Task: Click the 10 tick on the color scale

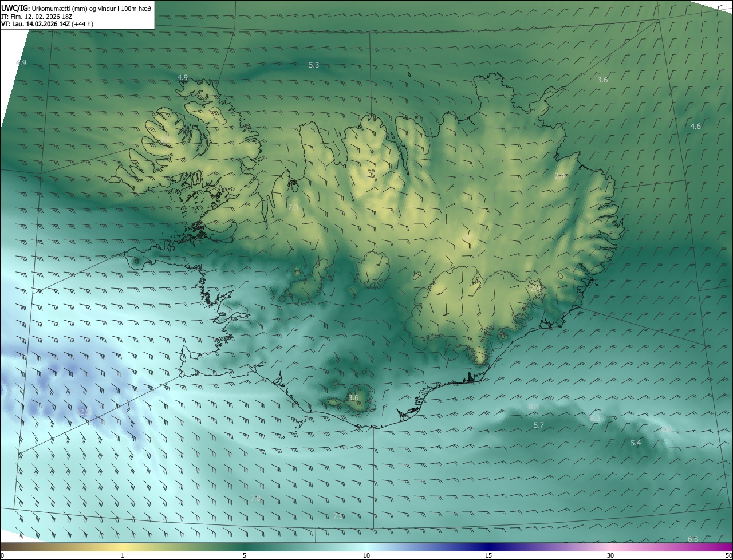Action: [366, 555]
